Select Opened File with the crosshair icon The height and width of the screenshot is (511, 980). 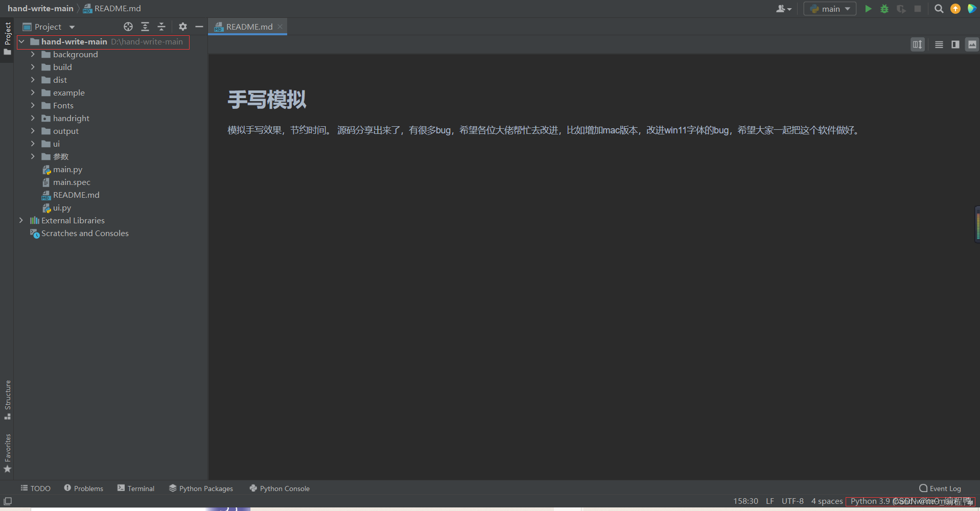(x=128, y=27)
